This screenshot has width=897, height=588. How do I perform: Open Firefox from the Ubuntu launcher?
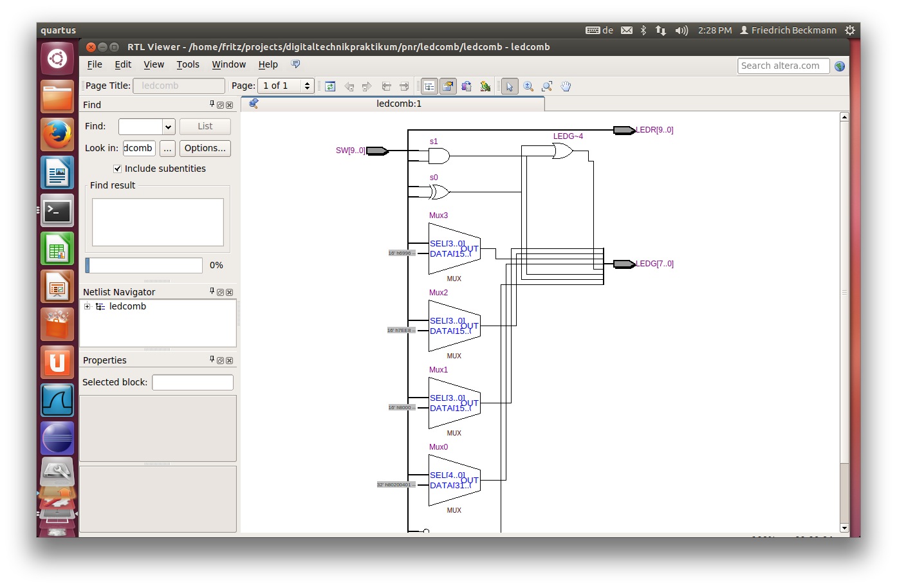57,134
